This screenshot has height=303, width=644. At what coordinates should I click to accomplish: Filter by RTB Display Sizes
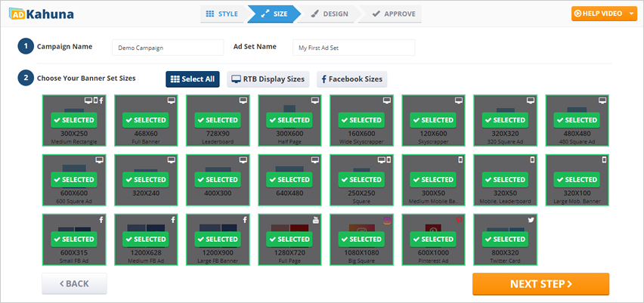point(268,79)
